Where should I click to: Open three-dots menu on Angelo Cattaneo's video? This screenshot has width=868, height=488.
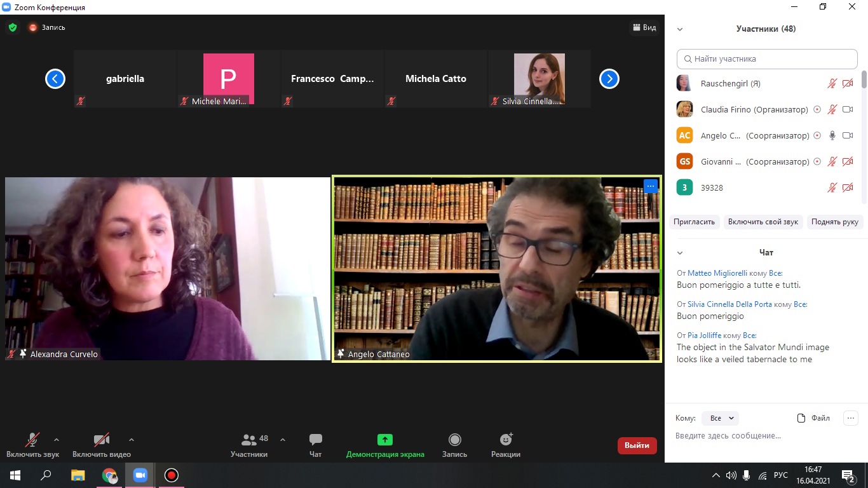tap(650, 186)
